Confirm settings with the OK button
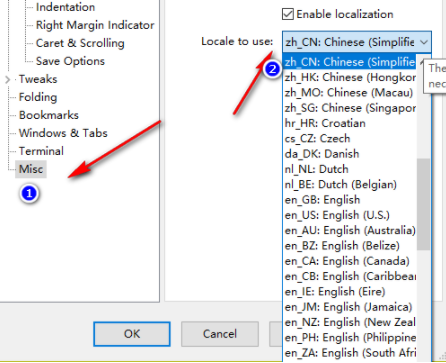The image size is (446, 363). 132,334
